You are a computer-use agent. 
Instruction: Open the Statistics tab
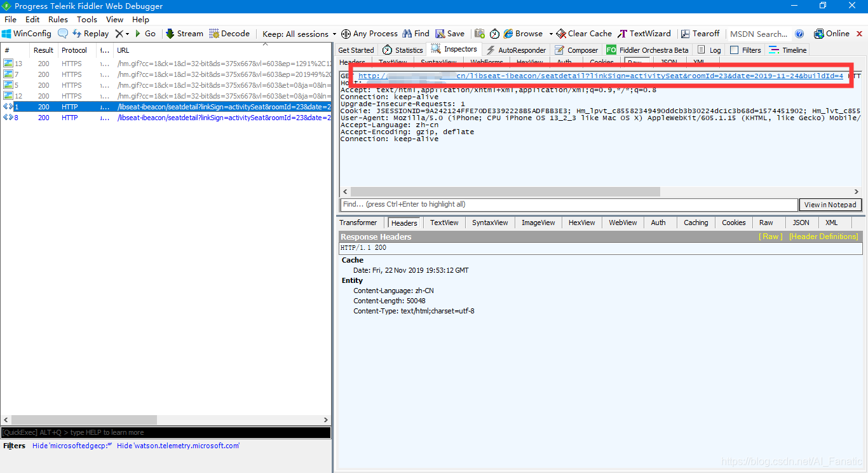point(402,50)
